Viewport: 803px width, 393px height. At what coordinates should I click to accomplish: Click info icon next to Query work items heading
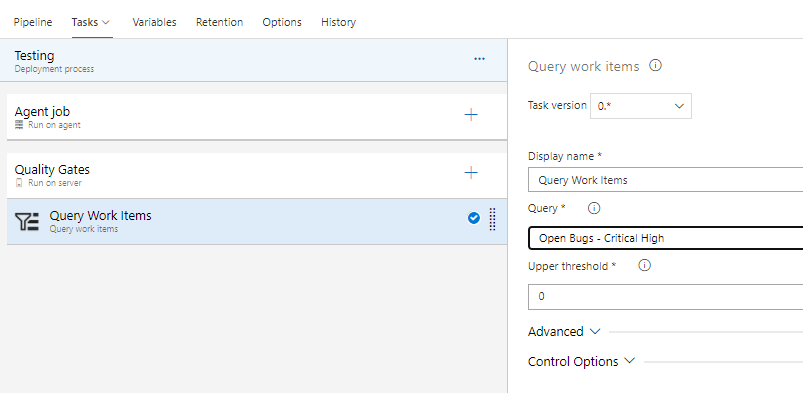tap(655, 66)
